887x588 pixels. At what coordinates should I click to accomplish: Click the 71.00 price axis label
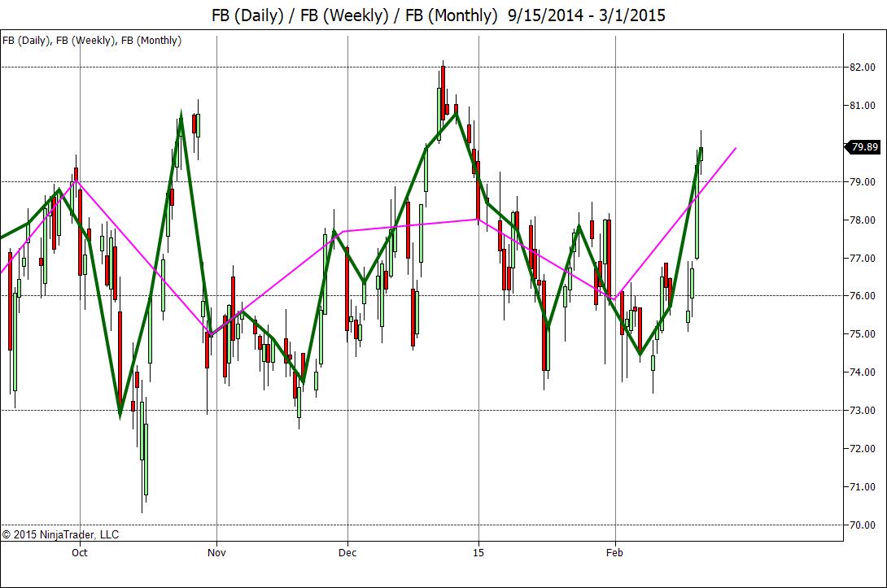point(863,487)
